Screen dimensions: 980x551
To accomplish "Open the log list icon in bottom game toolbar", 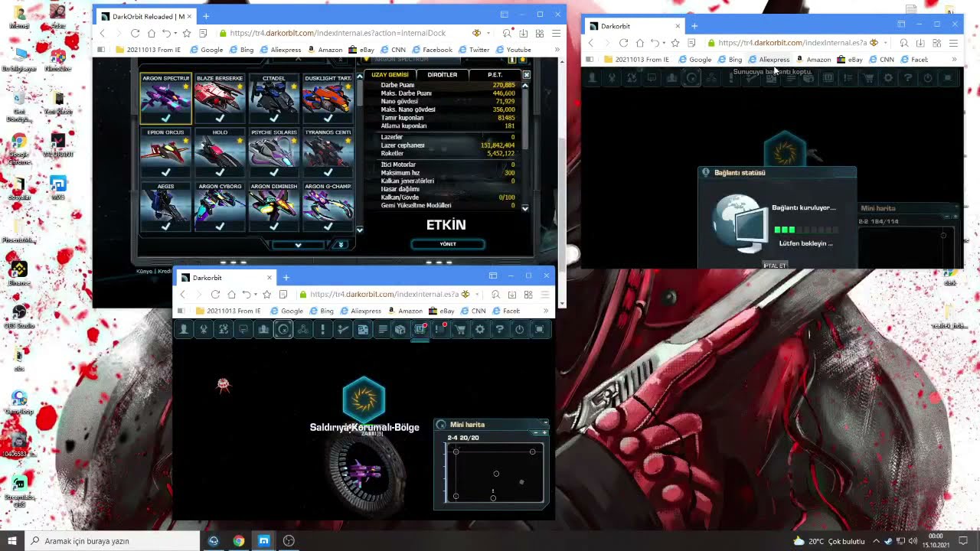I will click(383, 329).
